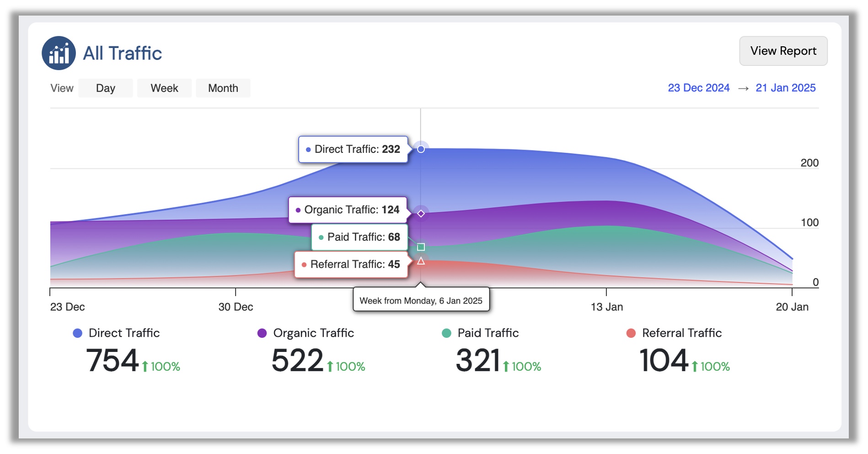Click the green up arrow beside 522
The image size is (868, 454).
click(x=330, y=367)
